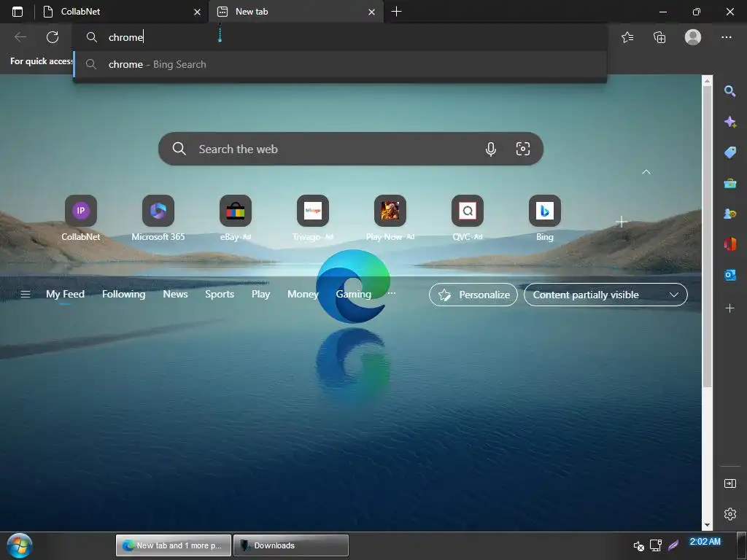This screenshot has width=747, height=560.
Task: Go back using the back arrow
Action: tap(20, 37)
